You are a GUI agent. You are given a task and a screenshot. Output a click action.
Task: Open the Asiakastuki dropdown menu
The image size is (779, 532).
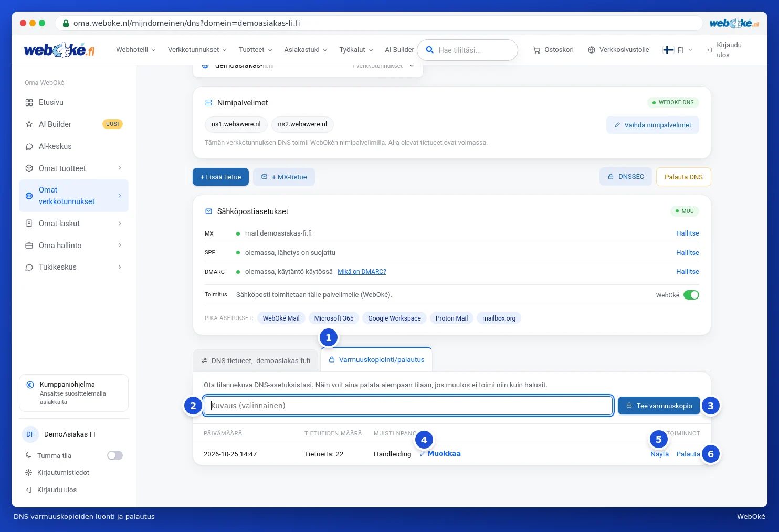coord(306,50)
